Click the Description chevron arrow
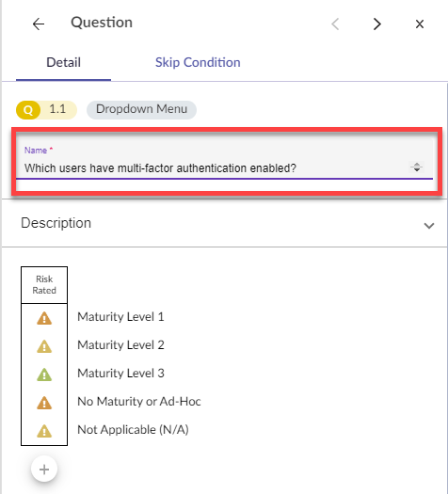This screenshot has height=494, width=448. click(x=429, y=226)
